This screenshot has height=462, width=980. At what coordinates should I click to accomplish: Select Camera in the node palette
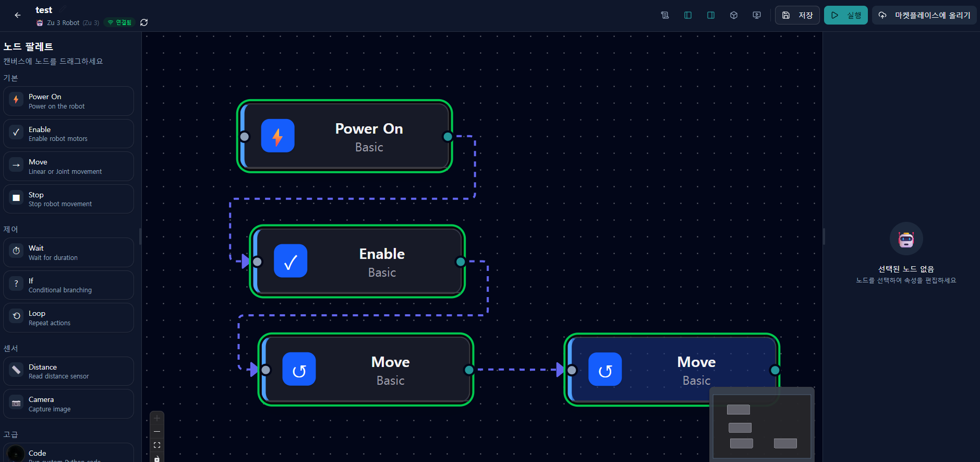coord(68,404)
